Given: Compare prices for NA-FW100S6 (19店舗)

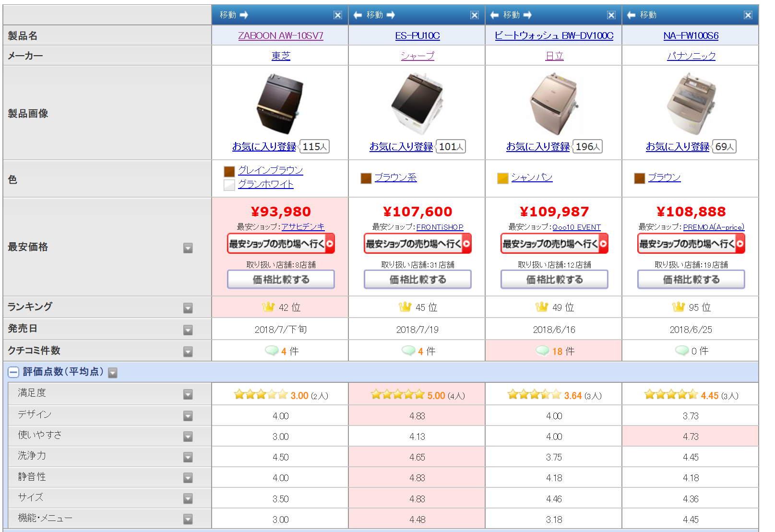Looking at the screenshot, I should click(691, 279).
